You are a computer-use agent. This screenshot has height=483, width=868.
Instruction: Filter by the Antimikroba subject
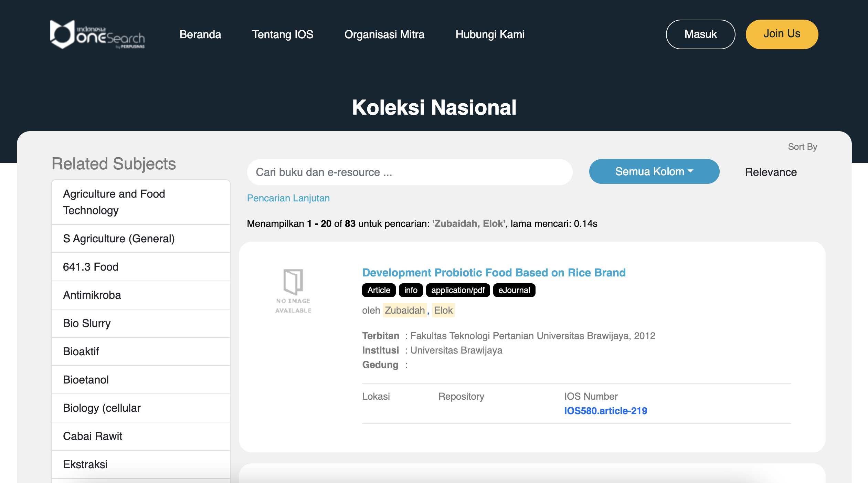click(x=92, y=295)
